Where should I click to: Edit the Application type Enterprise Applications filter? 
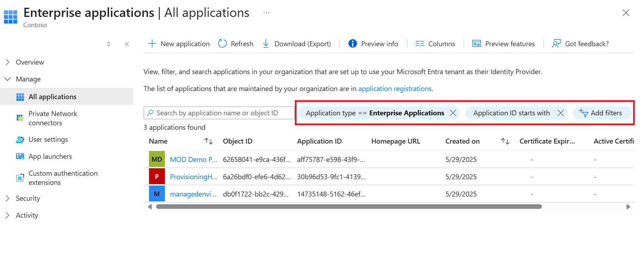[375, 113]
